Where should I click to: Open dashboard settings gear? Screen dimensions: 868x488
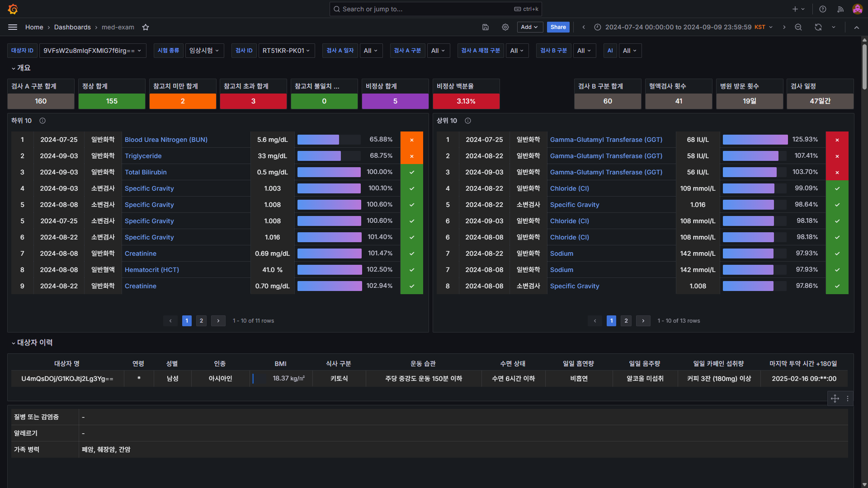click(505, 27)
